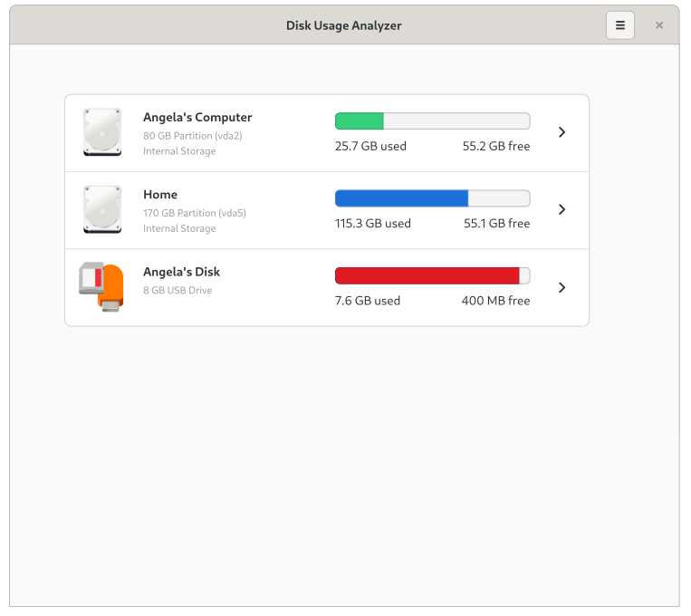Viewport: 691px width, 616px height.
Task: Click the orange USB drive icon
Action: 101,287
